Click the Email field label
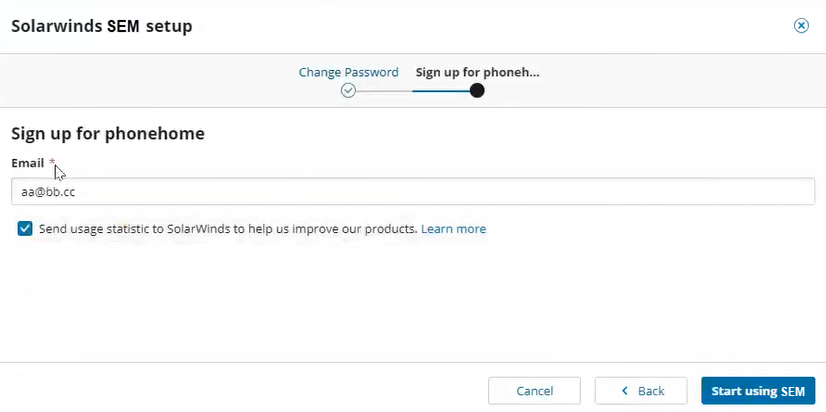This screenshot has width=826, height=412. [x=27, y=162]
